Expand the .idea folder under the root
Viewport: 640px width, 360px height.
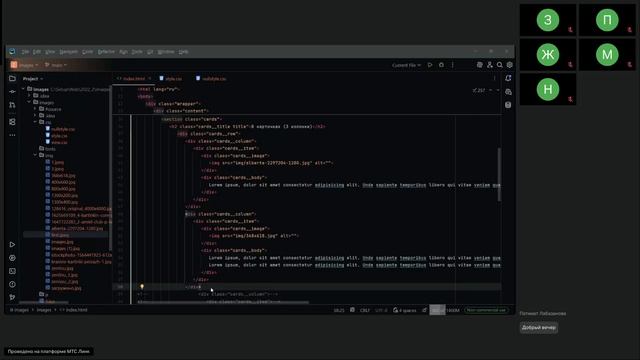tap(29, 96)
